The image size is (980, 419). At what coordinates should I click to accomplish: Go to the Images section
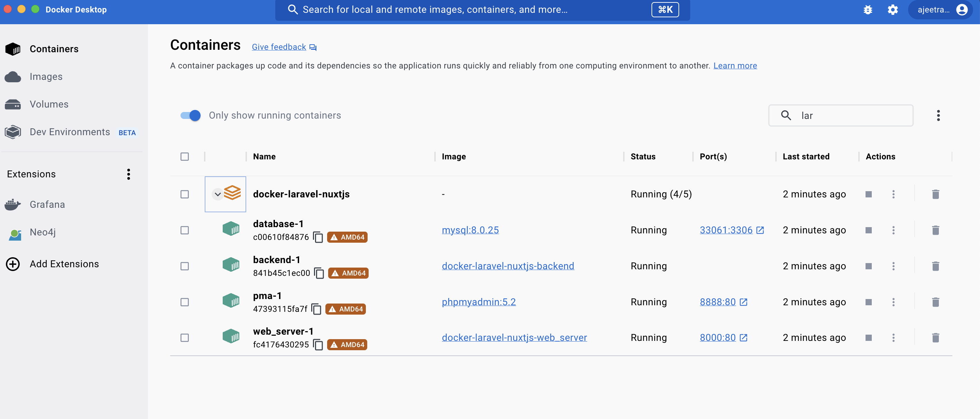click(46, 76)
